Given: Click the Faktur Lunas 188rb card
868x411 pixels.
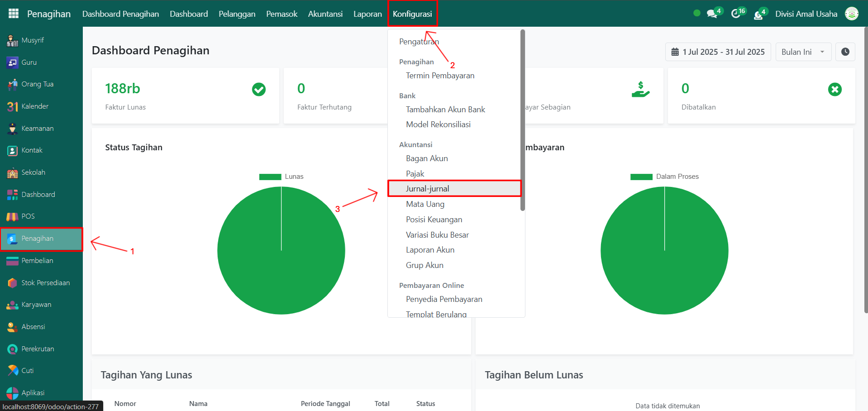Looking at the screenshot, I should 185,96.
